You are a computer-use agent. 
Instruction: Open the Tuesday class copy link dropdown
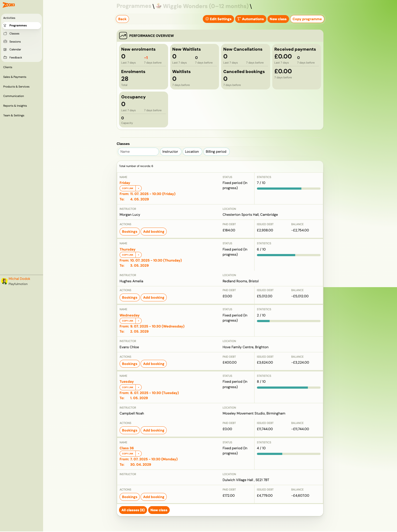point(138,387)
